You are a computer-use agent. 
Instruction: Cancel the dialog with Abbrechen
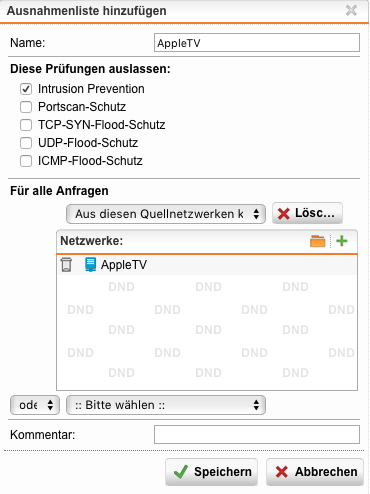click(x=315, y=472)
